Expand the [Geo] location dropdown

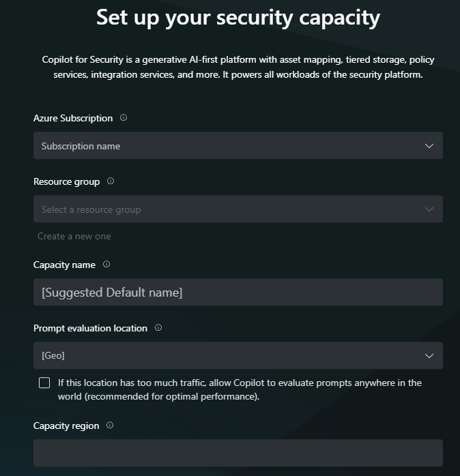click(x=238, y=355)
